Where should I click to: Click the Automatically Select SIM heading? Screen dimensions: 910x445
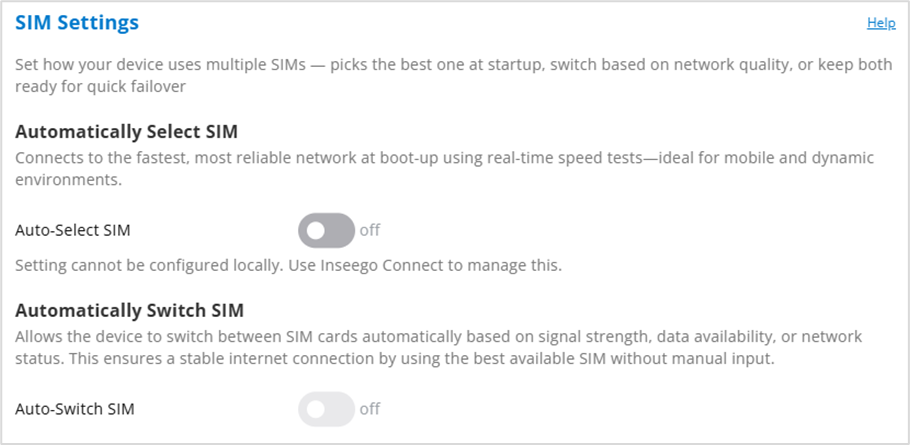point(126,131)
